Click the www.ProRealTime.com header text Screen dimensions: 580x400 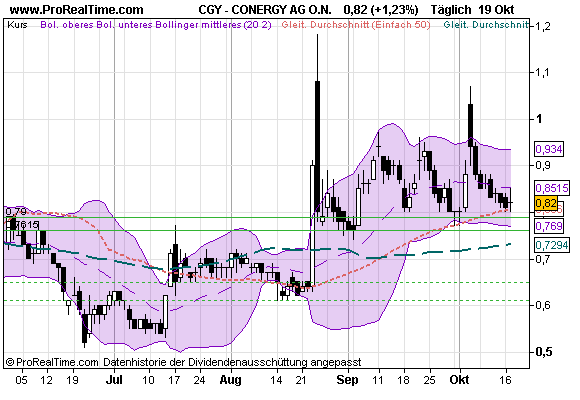[x=77, y=9]
